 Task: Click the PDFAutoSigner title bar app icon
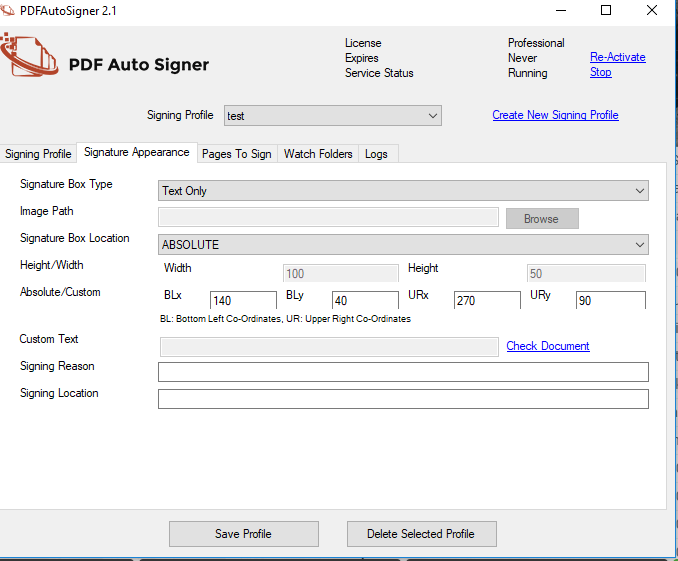(x=7, y=10)
